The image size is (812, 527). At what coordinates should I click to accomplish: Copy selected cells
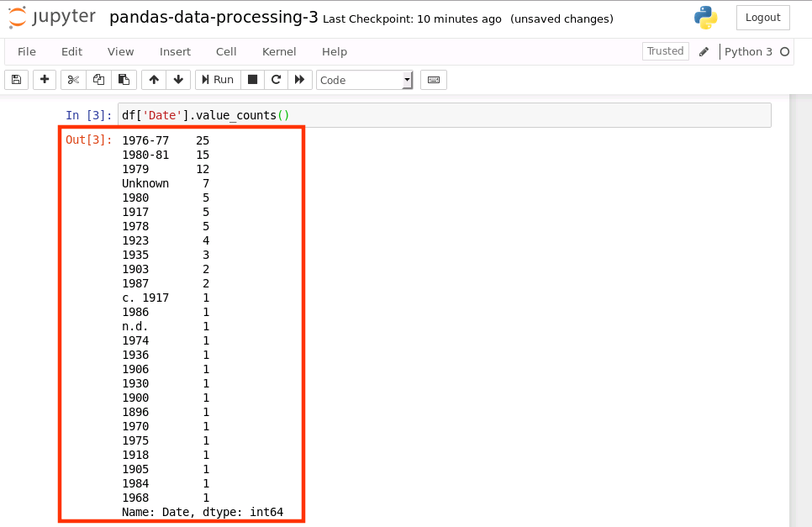coord(98,80)
